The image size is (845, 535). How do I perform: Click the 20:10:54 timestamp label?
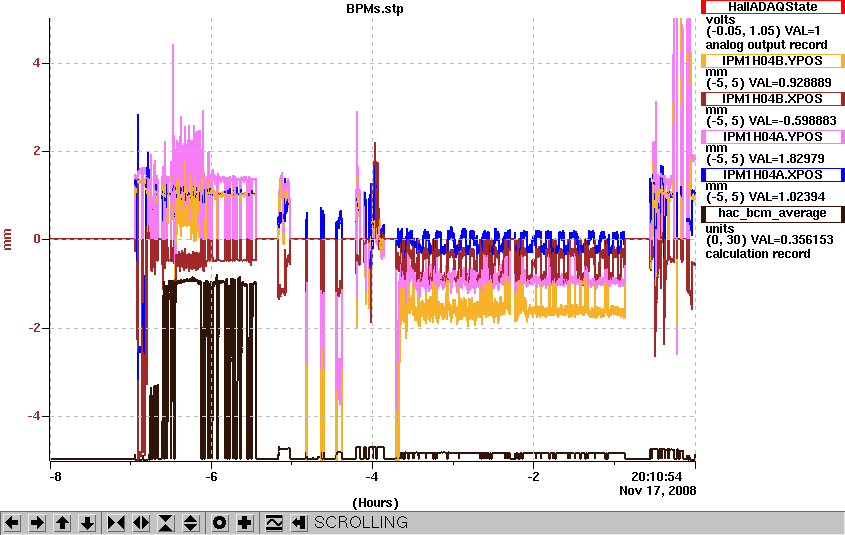[x=656, y=477]
